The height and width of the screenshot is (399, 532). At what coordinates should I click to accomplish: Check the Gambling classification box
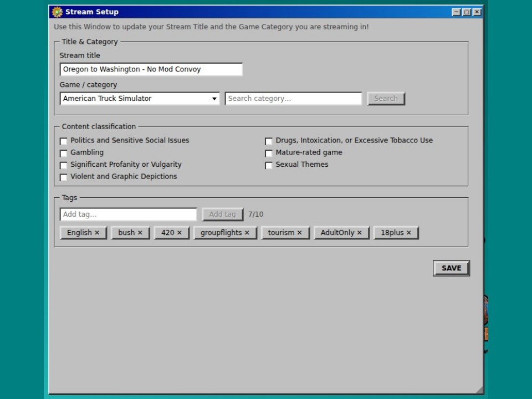click(63, 154)
